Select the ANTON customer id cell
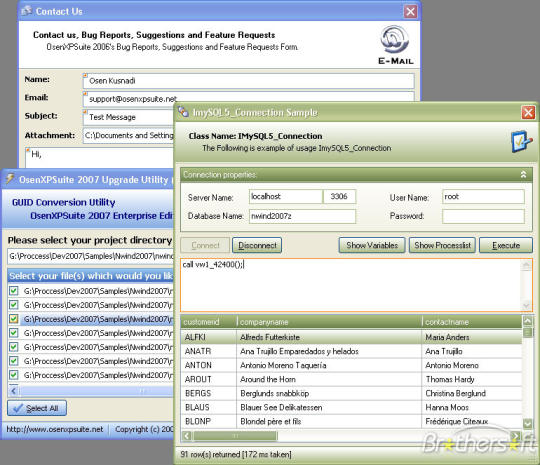 209,365
